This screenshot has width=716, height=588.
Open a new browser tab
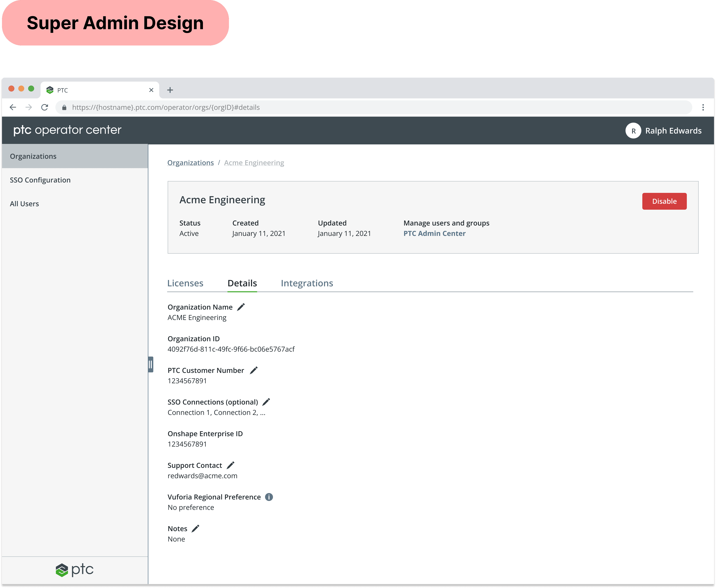point(170,90)
